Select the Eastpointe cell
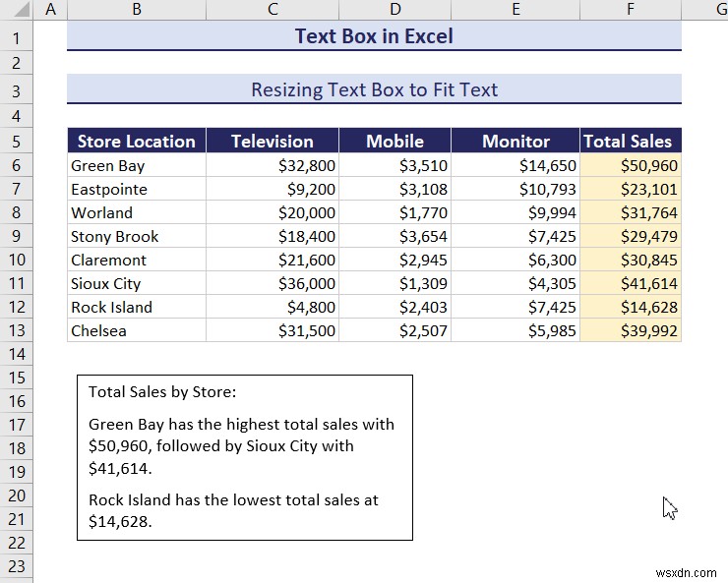 (137, 189)
